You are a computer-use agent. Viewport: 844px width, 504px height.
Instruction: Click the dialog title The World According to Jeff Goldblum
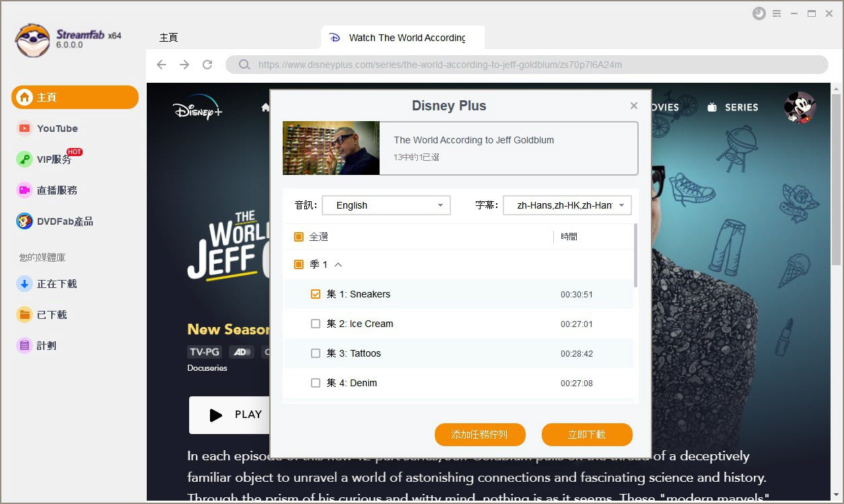[474, 140]
